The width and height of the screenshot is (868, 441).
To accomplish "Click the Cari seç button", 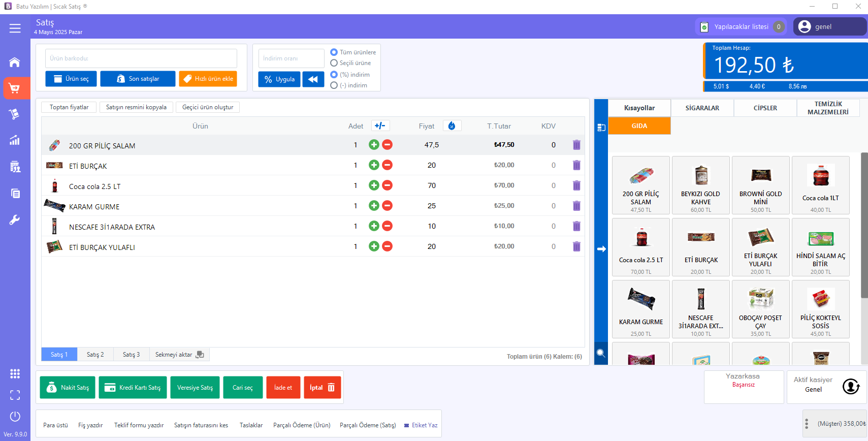I will [243, 388].
